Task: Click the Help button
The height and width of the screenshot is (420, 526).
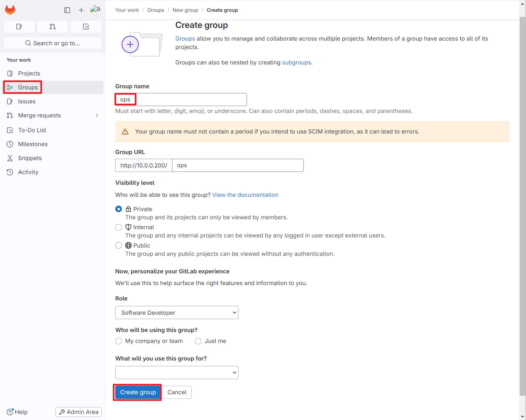Action: 17,412
